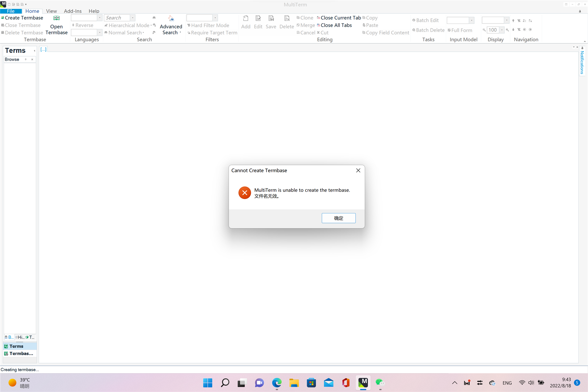Click Cut in the Editing group

(x=323, y=33)
